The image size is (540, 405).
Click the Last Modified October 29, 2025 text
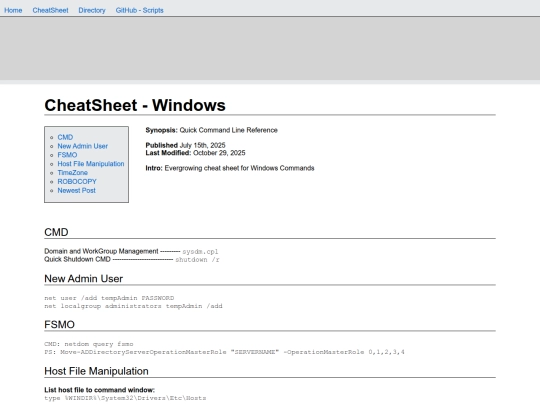195,153
